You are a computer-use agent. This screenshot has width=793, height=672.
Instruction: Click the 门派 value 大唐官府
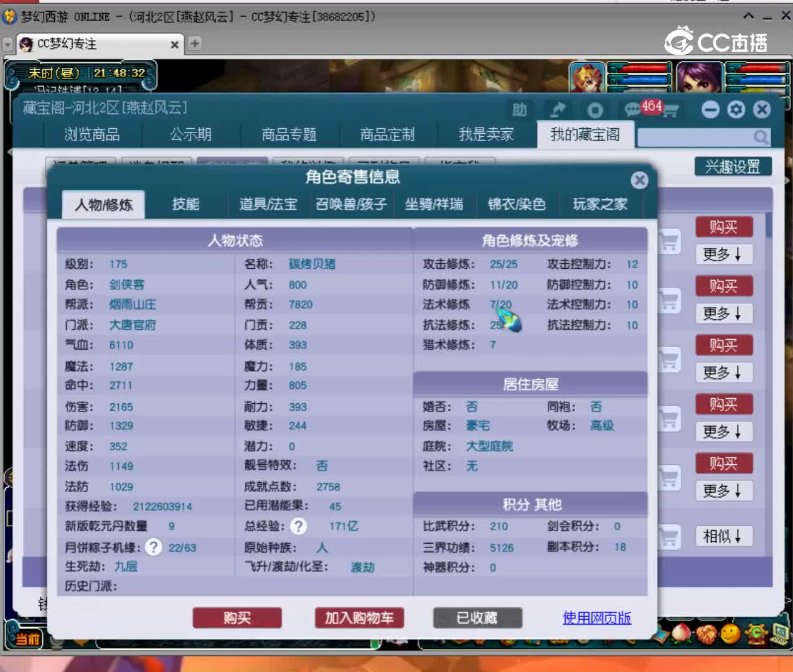click(133, 325)
